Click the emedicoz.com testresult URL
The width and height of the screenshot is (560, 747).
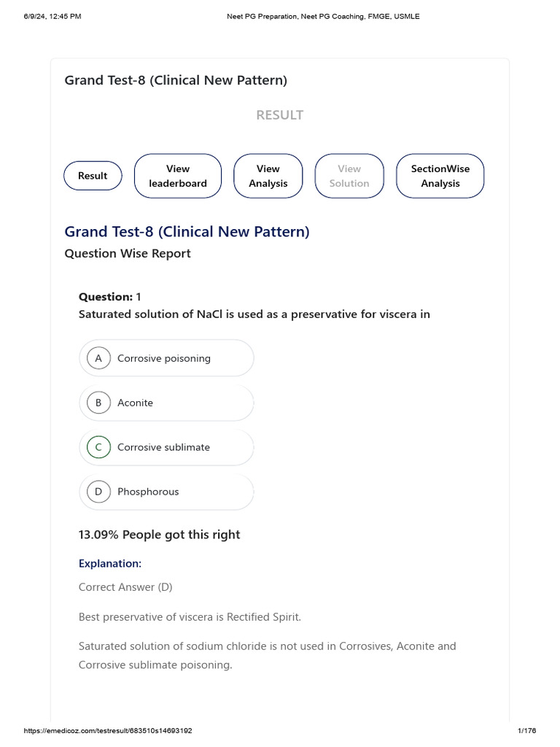click(x=108, y=730)
